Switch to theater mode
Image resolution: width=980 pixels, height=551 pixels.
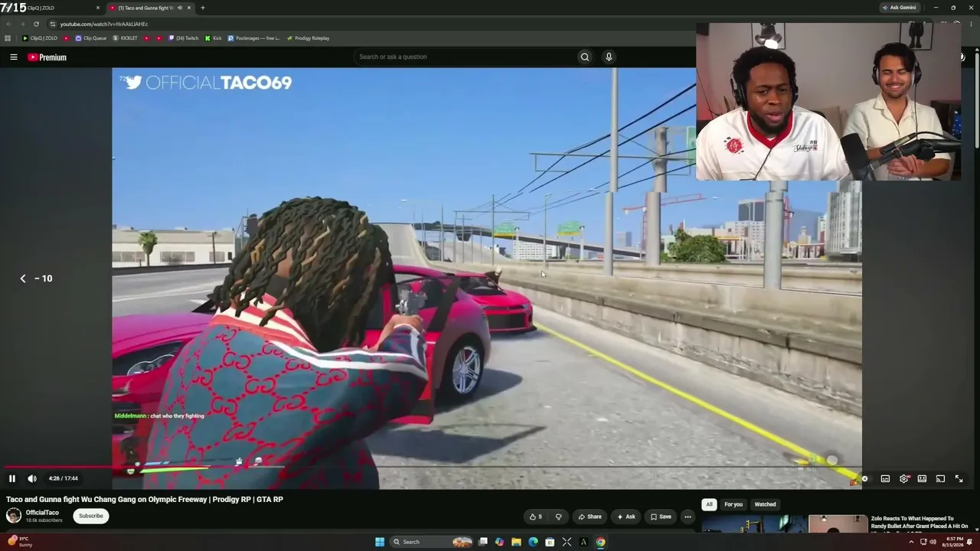922,478
